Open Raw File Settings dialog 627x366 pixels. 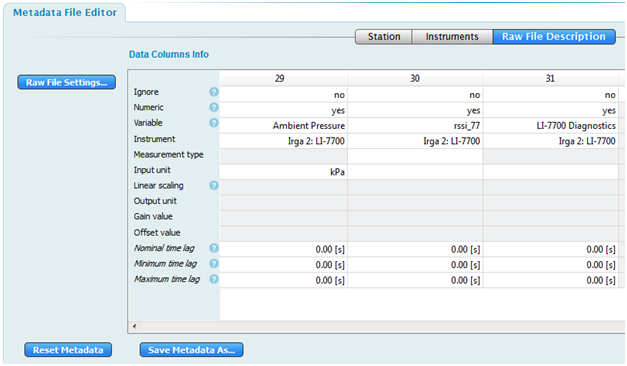pyautogui.click(x=66, y=82)
